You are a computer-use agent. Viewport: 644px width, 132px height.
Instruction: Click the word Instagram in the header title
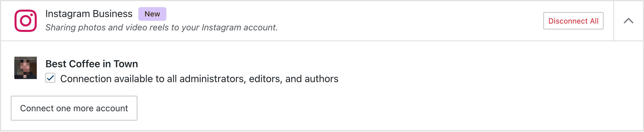[x=68, y=14]
